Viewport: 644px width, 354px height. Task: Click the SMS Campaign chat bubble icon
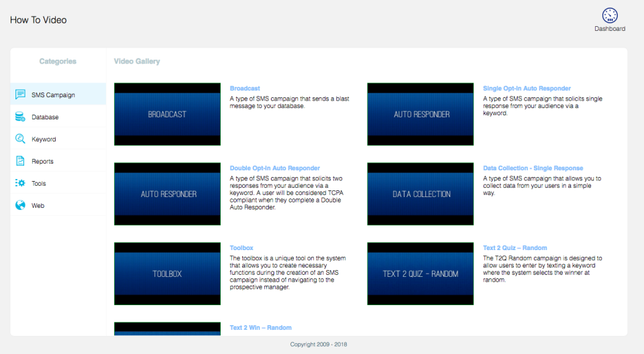(20, 95)
